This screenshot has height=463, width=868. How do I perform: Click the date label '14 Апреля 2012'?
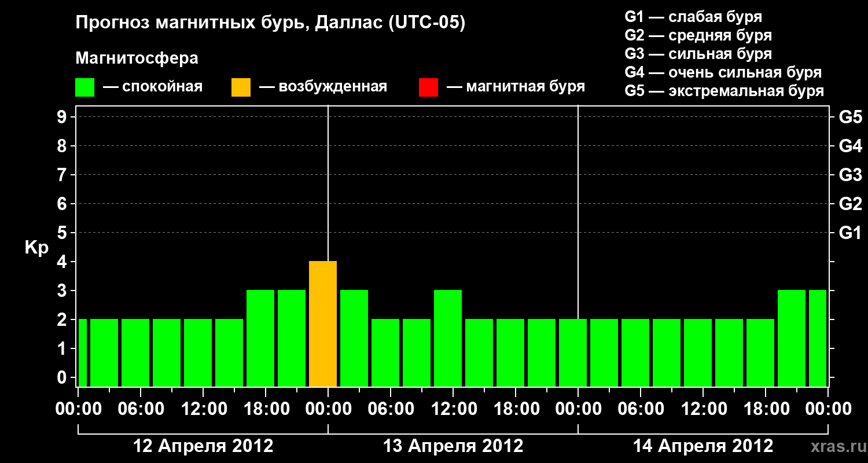coord(703,446)
